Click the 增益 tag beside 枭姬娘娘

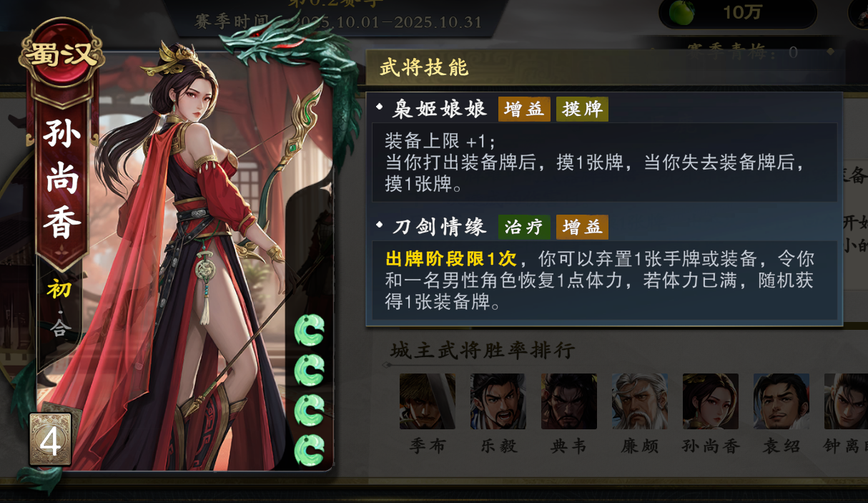click(524, 109)
